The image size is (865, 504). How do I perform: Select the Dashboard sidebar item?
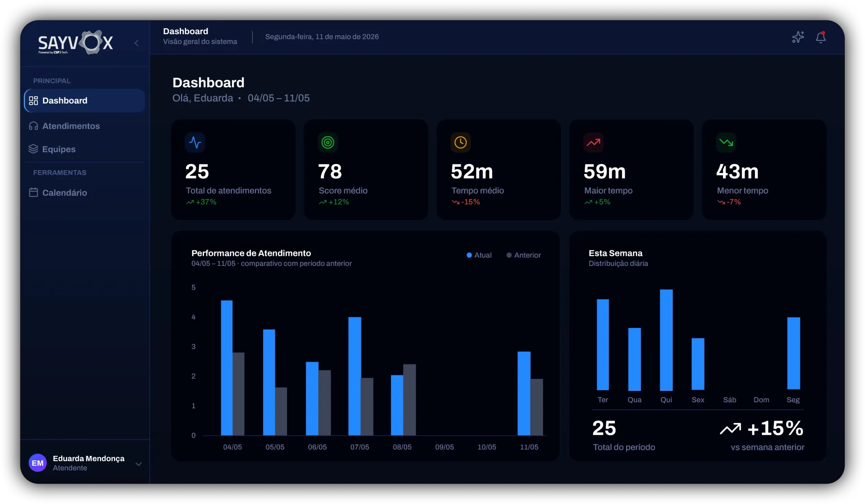tap(84, 100)
